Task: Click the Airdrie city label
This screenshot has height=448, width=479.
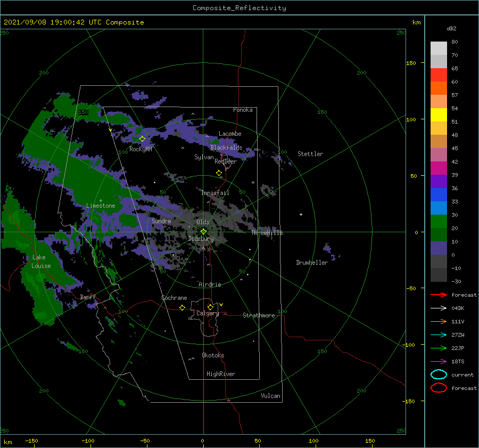Action: tap(210, 284)
